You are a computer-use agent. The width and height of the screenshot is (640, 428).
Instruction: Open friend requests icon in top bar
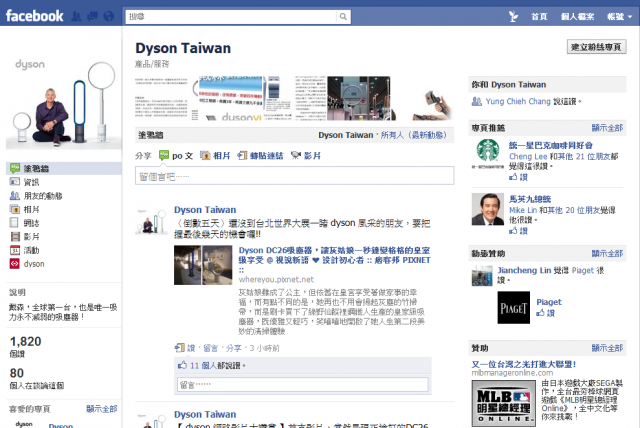click(x=76, y=16)
